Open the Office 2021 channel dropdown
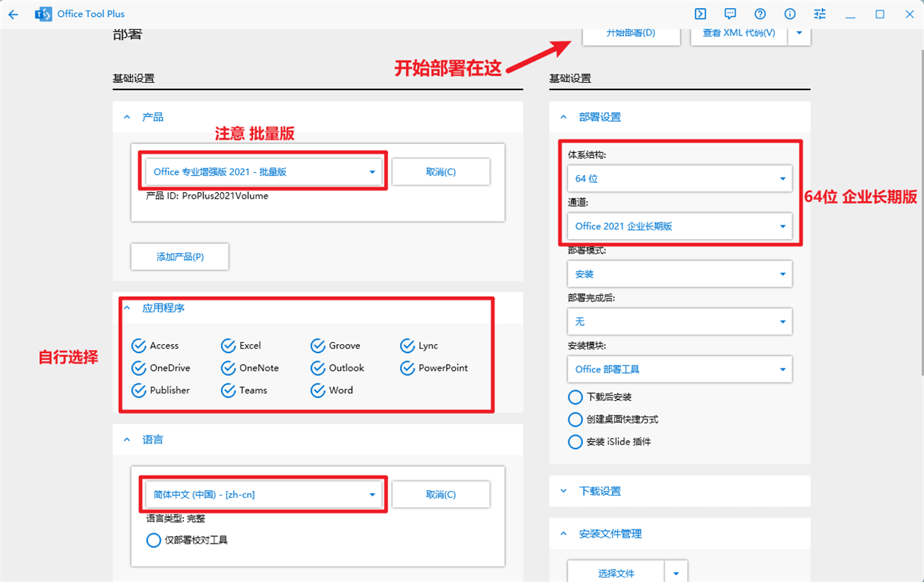 (x=679, y=227)
